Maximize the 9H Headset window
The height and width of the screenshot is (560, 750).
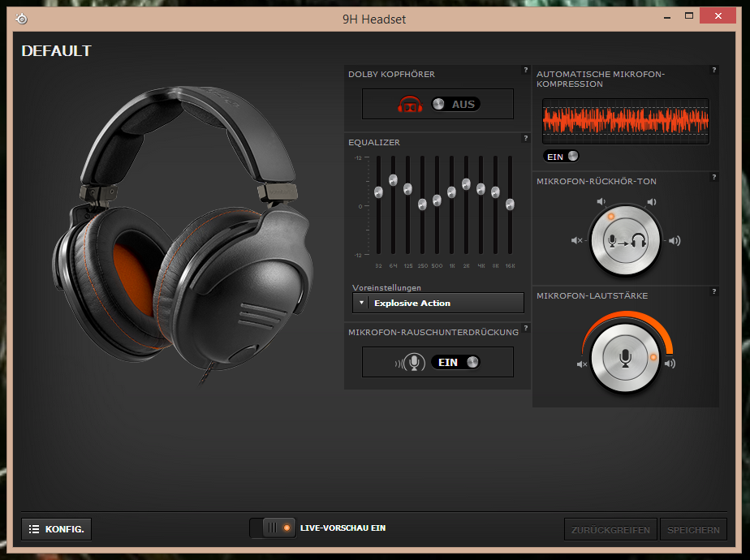click(x=689, y=15)
